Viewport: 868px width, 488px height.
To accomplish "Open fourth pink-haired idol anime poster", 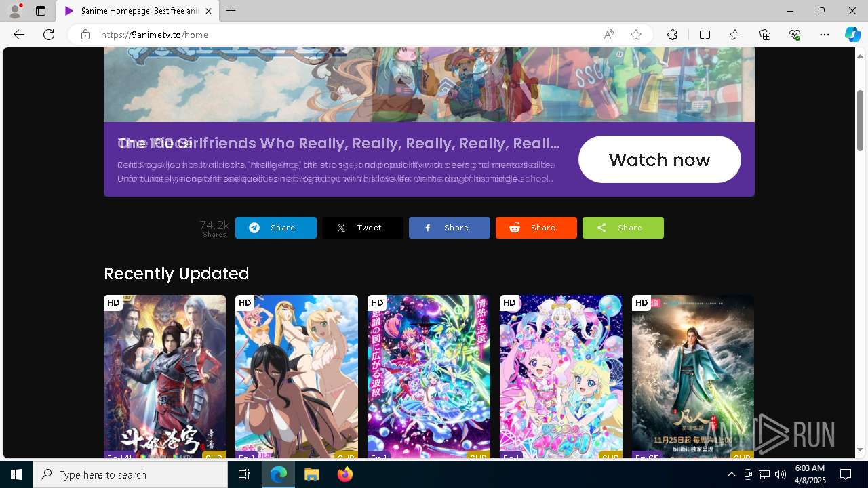I will tap(561, 377).
